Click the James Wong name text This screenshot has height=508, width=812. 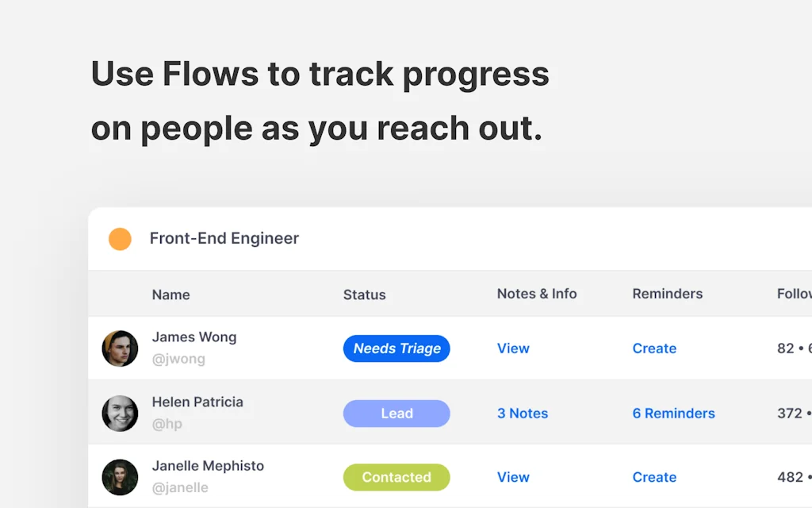pos(194,337)
